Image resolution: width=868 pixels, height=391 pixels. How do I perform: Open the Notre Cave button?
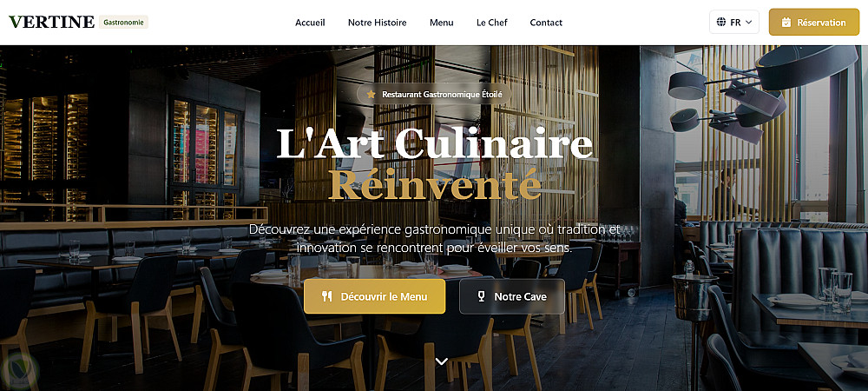tap(512, 296)
